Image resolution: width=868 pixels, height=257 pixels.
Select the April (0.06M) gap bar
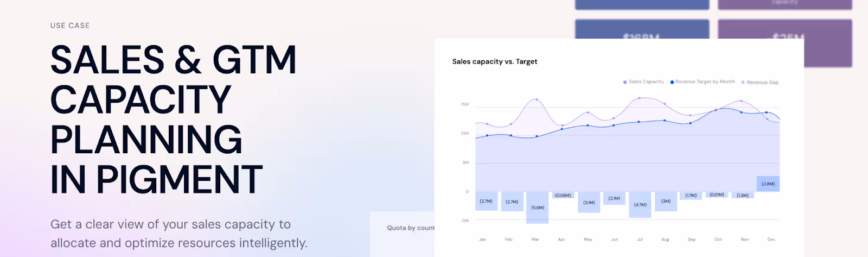pos(563,195)
